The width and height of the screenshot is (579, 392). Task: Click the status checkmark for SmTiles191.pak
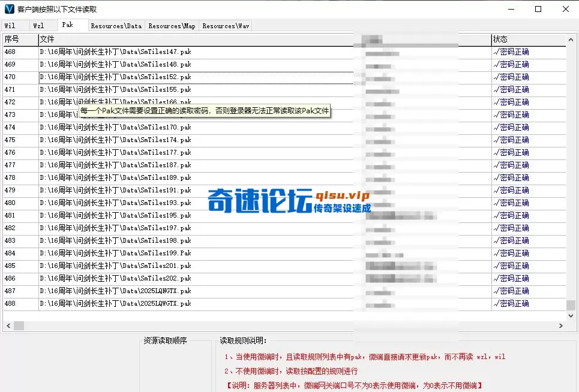click(510, 190)
